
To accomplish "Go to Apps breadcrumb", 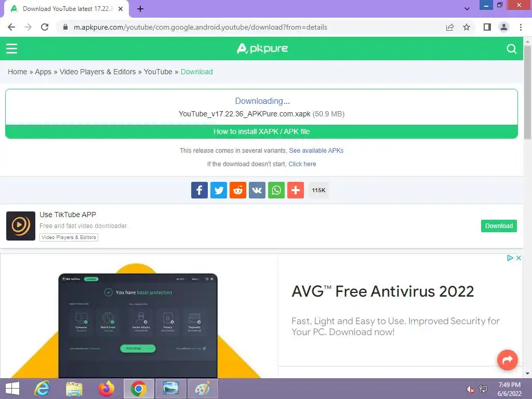I will click(43, 72).
